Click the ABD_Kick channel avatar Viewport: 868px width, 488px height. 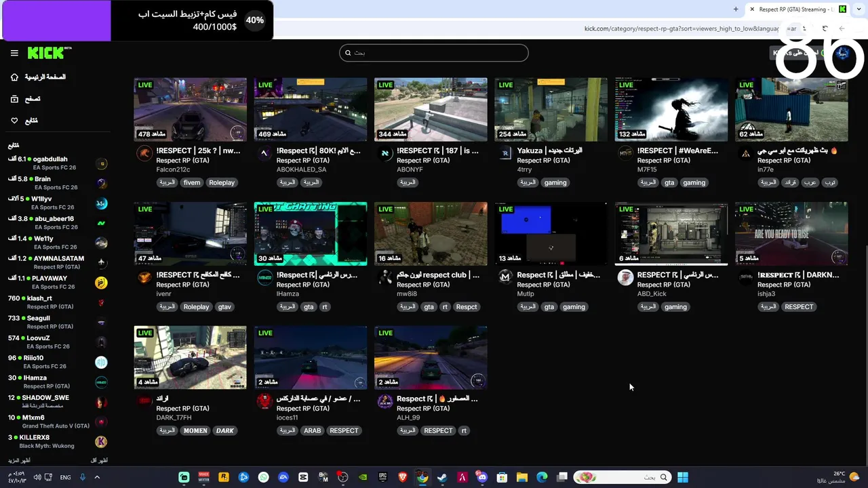tap(625, 278)
